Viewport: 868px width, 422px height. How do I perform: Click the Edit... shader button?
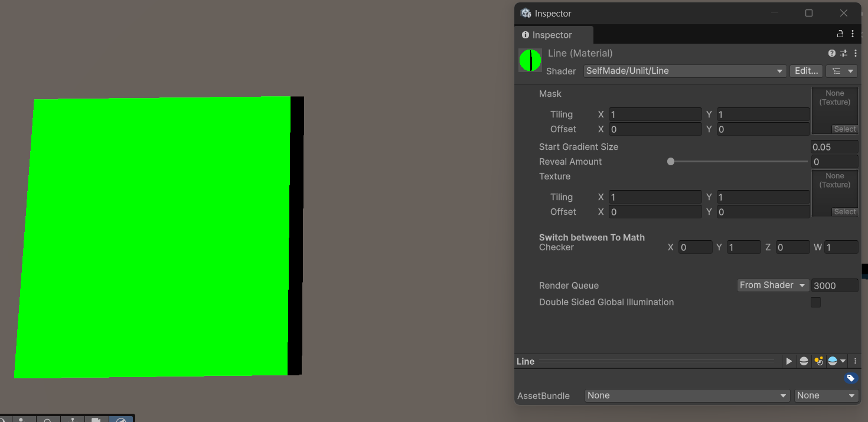point(806,71)
